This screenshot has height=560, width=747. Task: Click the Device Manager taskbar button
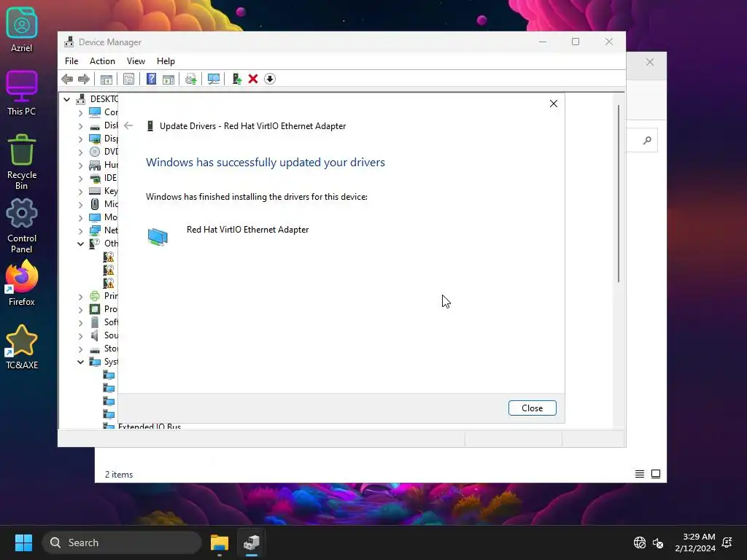(x=251, y=542)
